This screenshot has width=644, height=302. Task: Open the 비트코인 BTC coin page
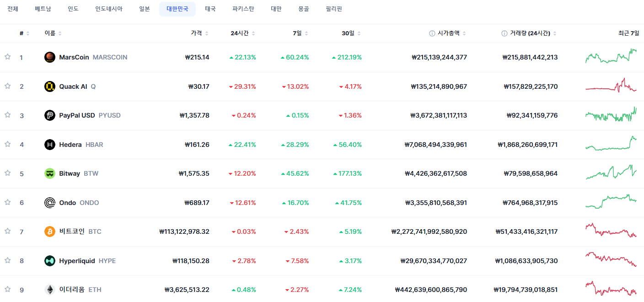80,232
